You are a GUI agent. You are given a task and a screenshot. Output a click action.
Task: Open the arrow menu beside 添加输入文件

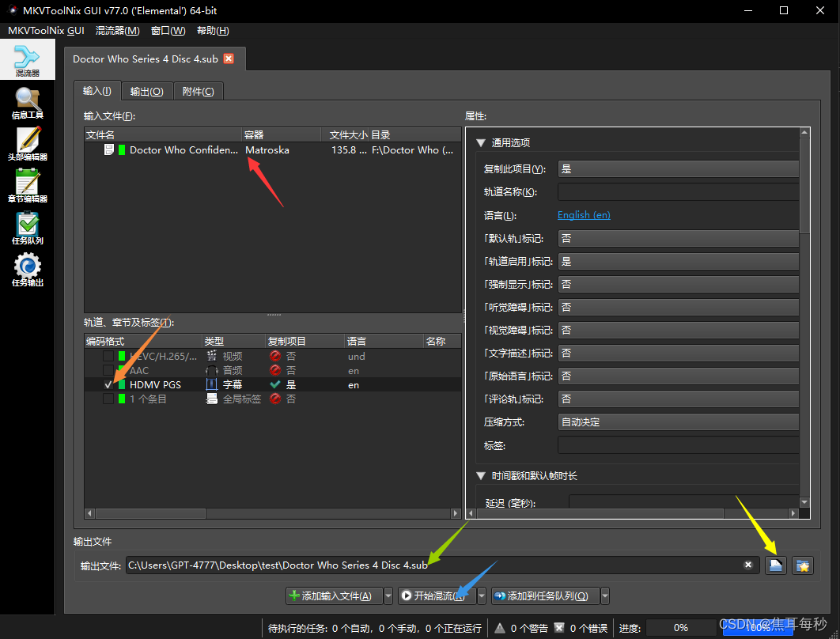(388, 596)
